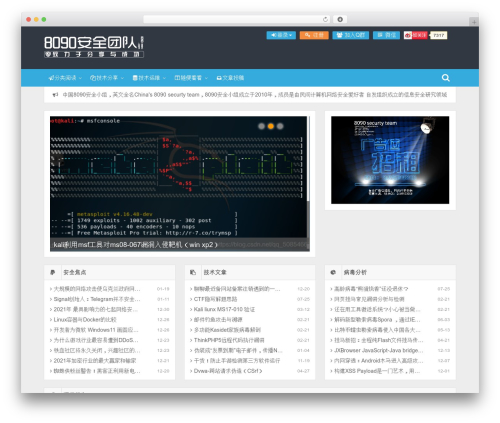Open article 还在用工具激活系统？
This screenshot has width=500, height=423.
[x=377, y=309]
